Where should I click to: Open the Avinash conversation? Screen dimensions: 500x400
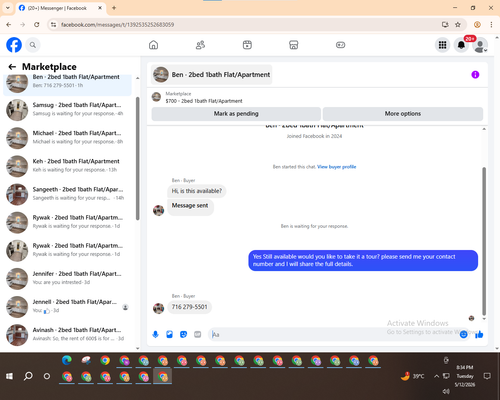67,335
